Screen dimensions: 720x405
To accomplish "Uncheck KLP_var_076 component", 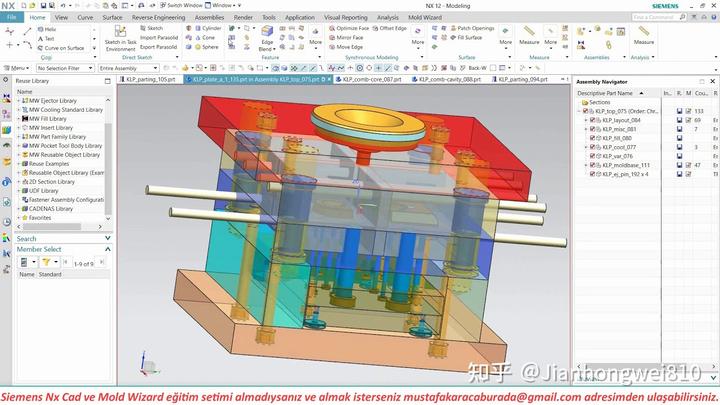I will 592,156.
